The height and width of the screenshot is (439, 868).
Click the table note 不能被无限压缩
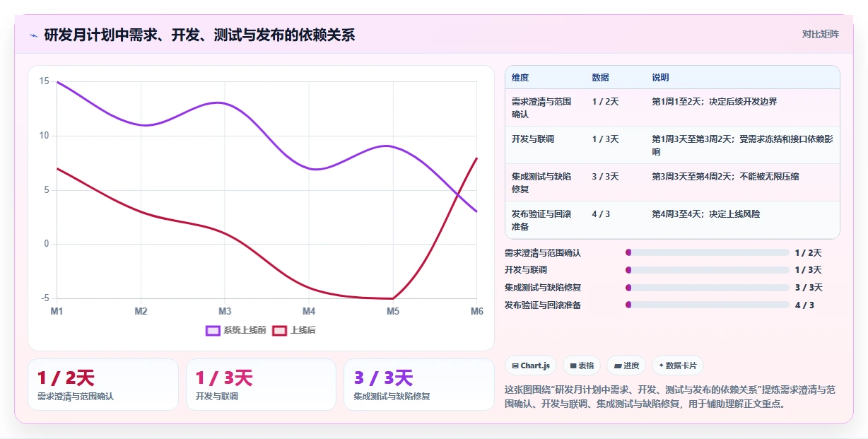725,177
